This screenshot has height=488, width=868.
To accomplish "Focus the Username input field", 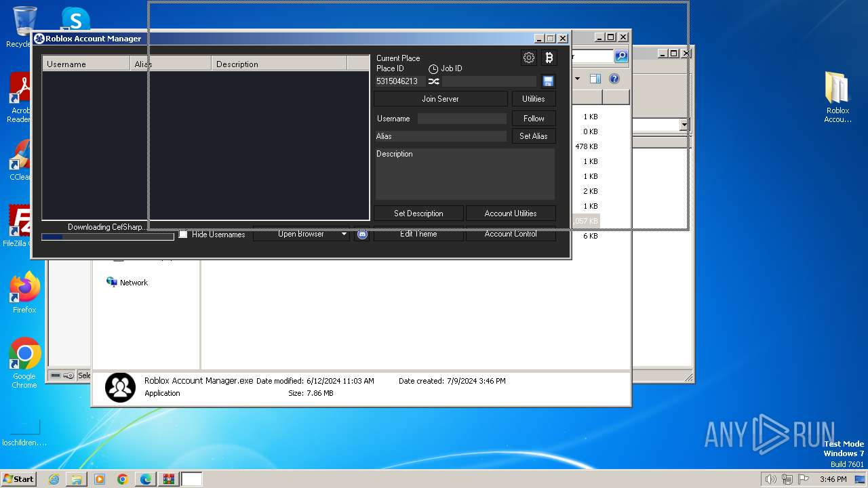I will [x=462, y=119].
